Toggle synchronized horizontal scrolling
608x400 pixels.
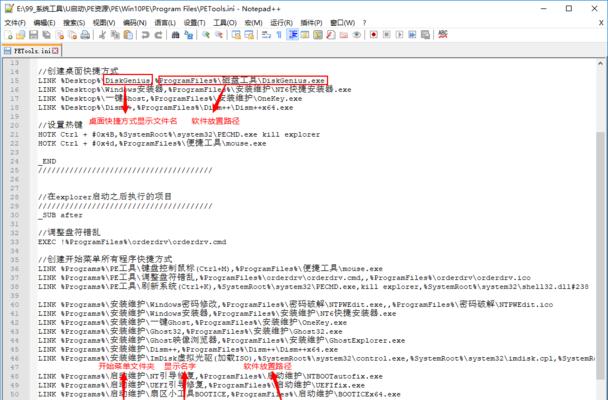(249, 35)
